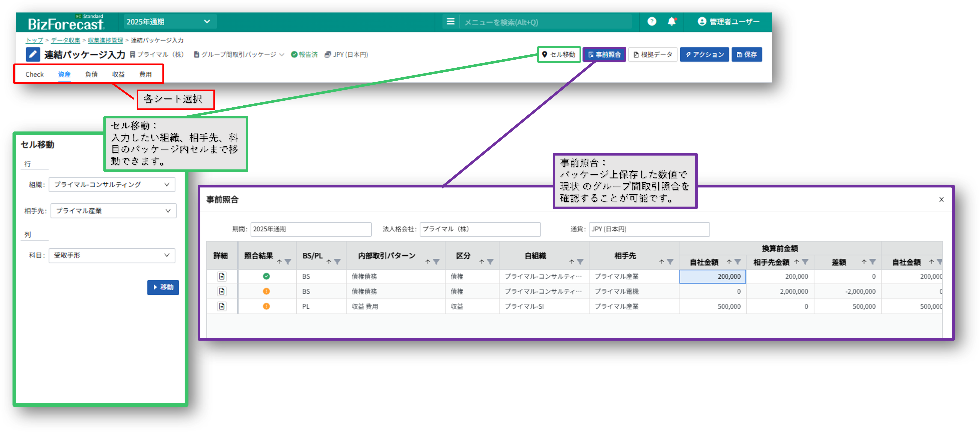Expand the グループ間取引パッケージ selector
Image resolution: width=980 pixels, height=432 pixels.
[239, 54]
